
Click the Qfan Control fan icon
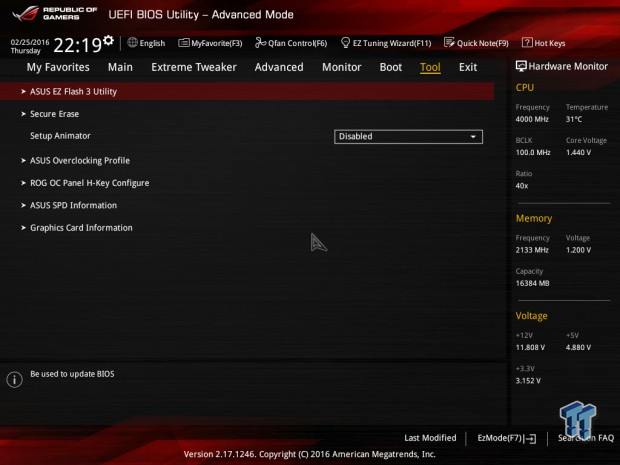260,42
